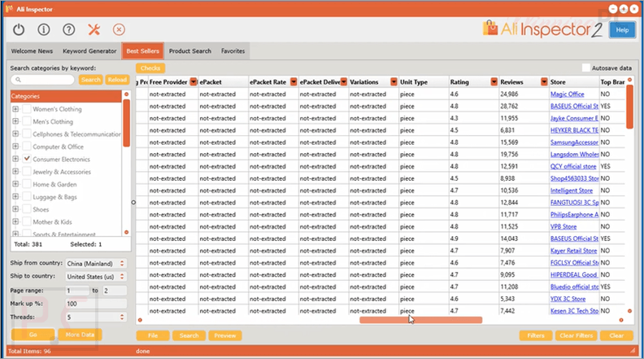Open the Product Search tab
Image resolution: width=644 pixels, height=359 pixels.
190,51
